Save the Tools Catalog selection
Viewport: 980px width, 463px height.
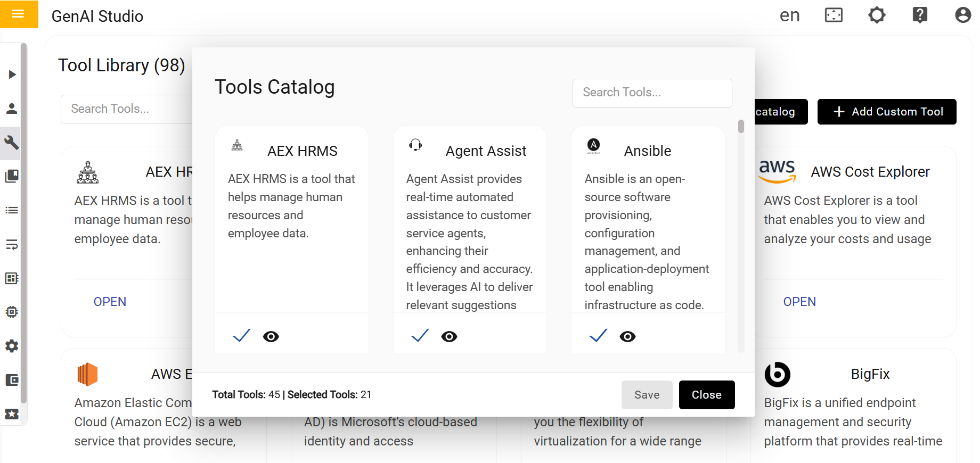[x=647, y=395]
